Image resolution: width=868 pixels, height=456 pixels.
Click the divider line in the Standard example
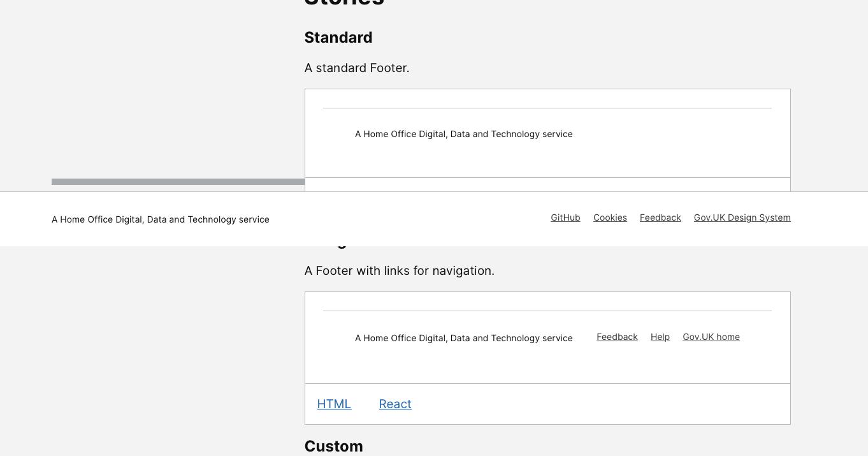coord(547,108)
